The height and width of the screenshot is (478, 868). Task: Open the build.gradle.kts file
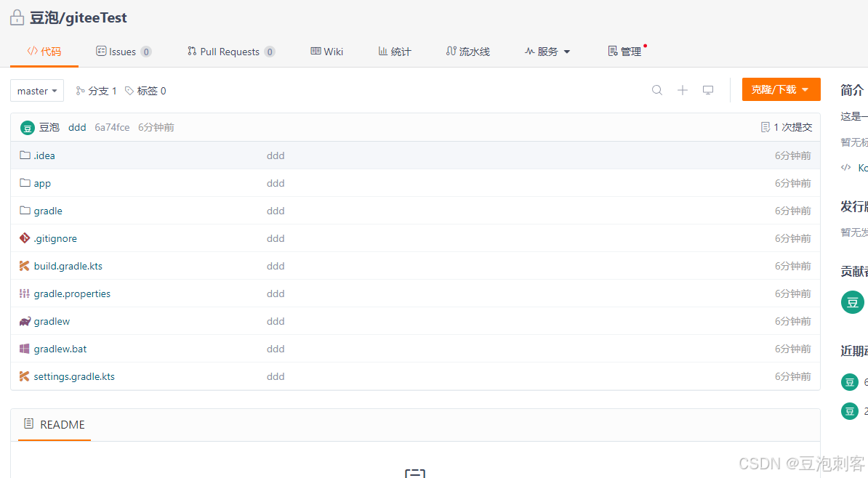click(x=68, y=266)
